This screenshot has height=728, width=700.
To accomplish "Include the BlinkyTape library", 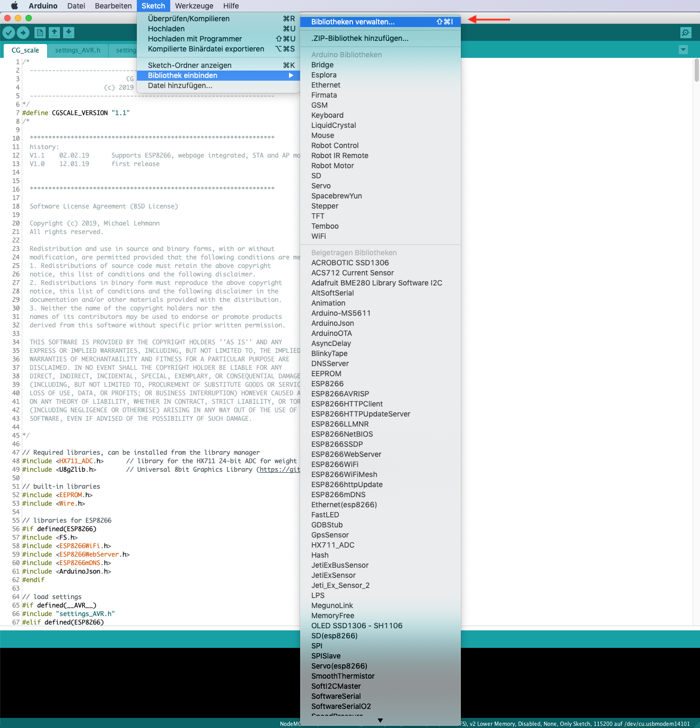I will 380,353.
